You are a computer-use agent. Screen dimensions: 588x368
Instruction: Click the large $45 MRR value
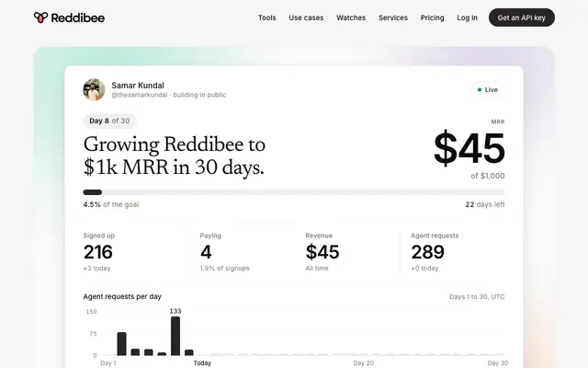[x=469, y=148]
